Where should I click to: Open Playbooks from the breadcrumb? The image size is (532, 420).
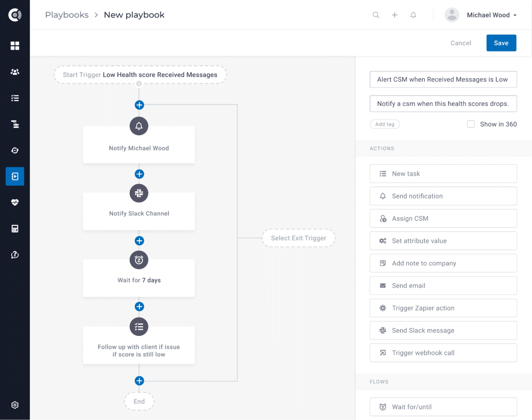(x=66, y=15)
